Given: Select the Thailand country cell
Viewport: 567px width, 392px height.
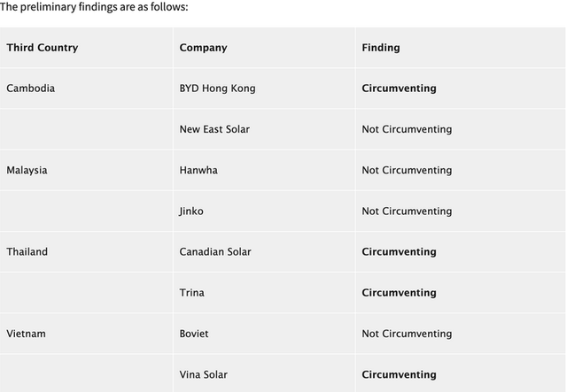Looking at the screenshot, I should coord(27,251).
